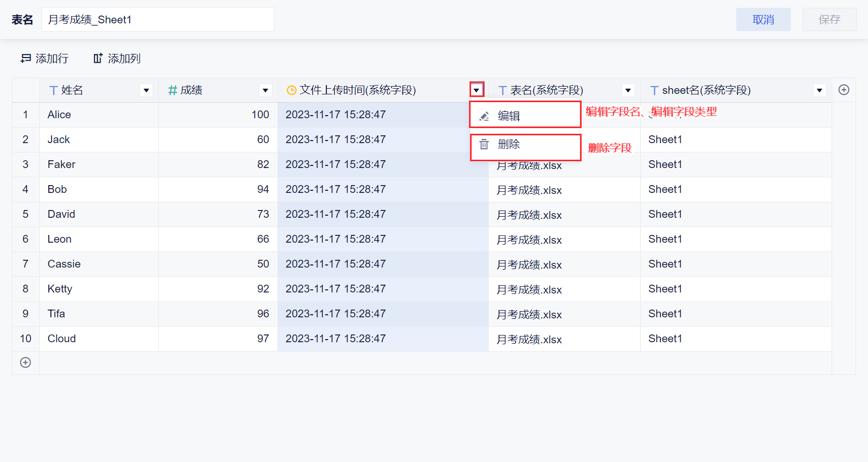Click the add column icon in toolbar
Image resolution: width=868 pixels, height=462 pixels.
98,58
